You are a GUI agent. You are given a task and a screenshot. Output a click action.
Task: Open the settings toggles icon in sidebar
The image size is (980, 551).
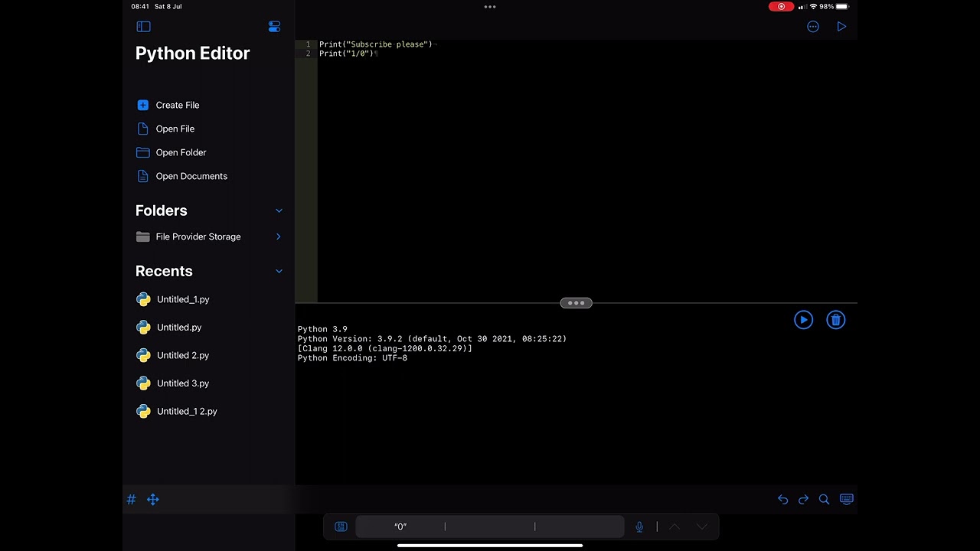click(x=274, y=27)
